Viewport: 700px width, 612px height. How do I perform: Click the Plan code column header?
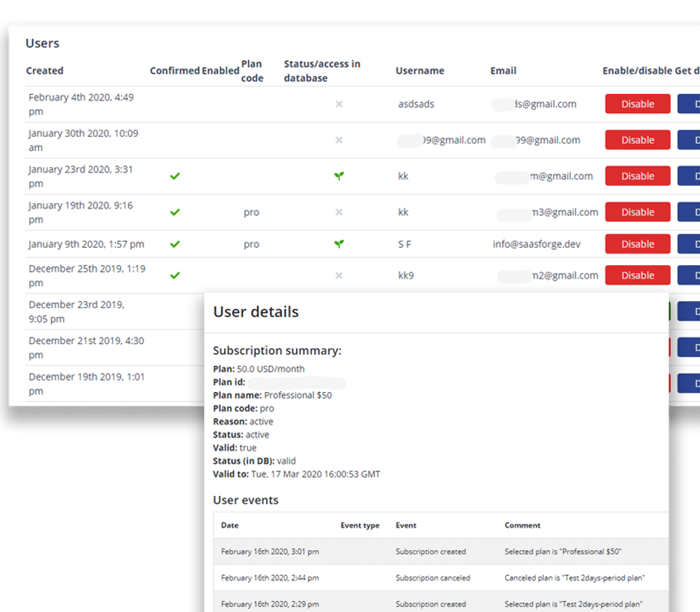click(x=252, y=71)
